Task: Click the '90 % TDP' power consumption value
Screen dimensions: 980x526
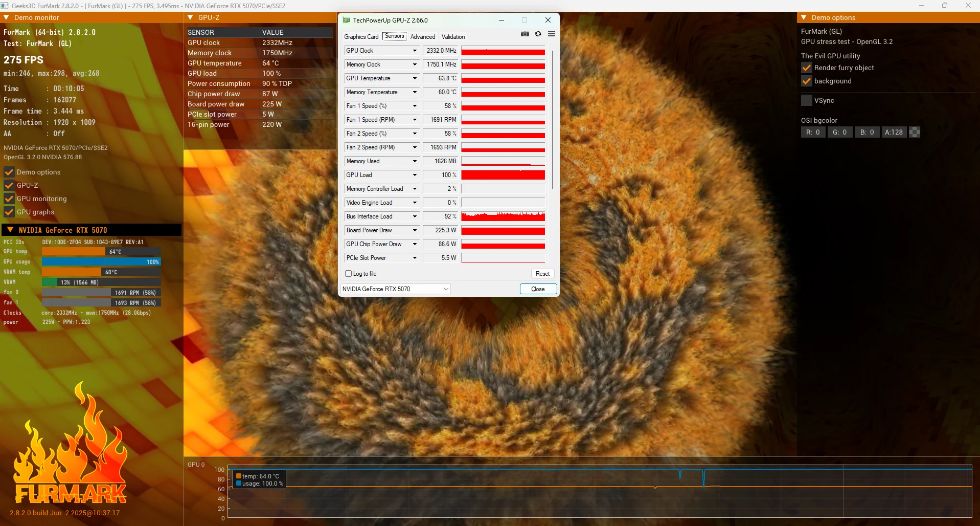Action: [277, 83]
